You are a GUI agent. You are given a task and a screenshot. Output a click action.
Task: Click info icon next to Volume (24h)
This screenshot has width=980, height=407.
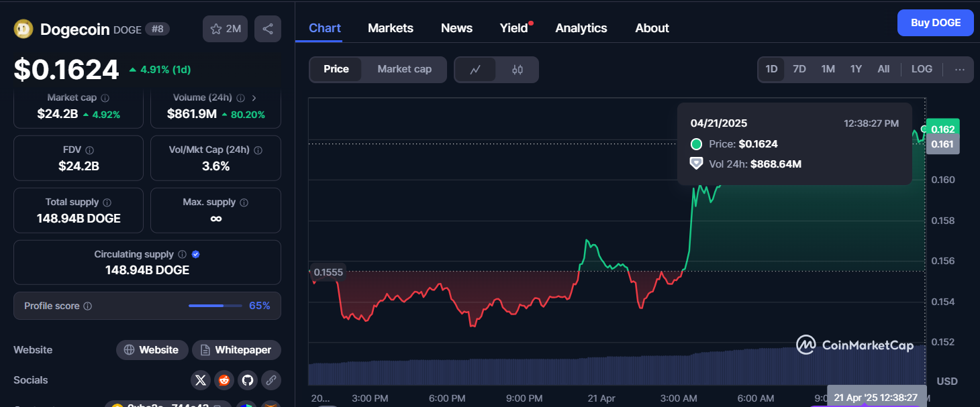click(x=240, y=98)
